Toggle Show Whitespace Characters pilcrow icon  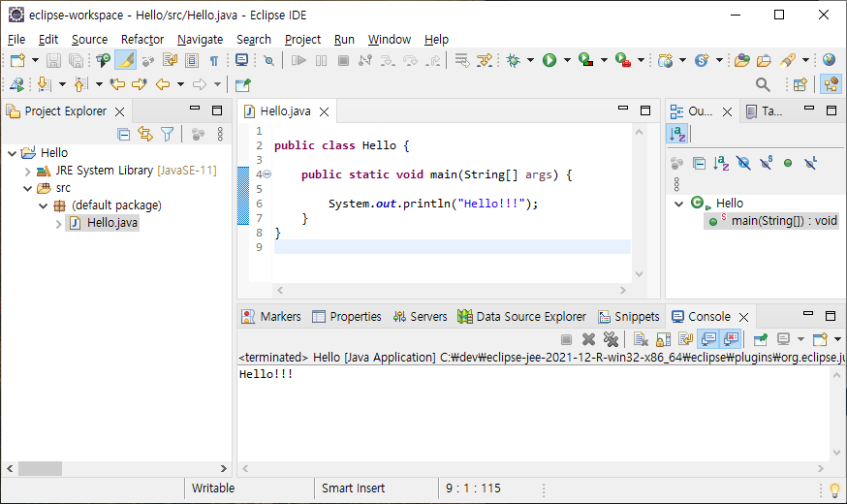click(x=214, y=60)
